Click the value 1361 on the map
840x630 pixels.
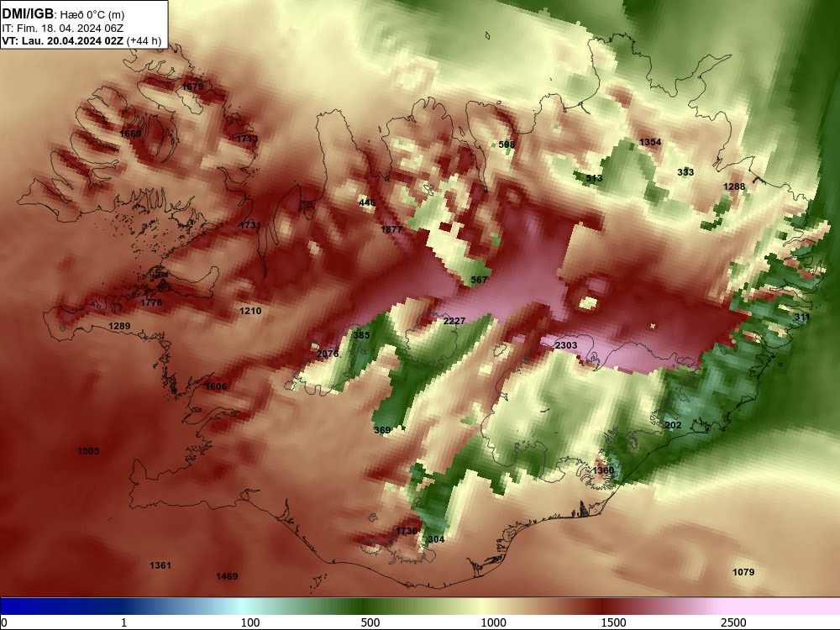click(x=160, y=565)
